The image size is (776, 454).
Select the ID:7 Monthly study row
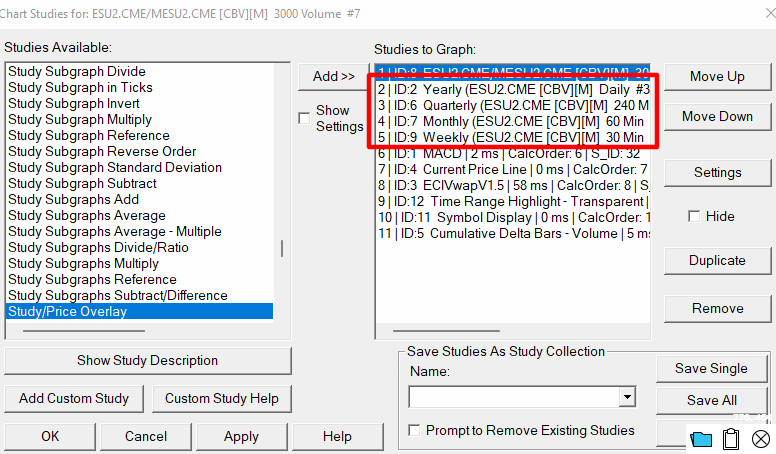513,121
